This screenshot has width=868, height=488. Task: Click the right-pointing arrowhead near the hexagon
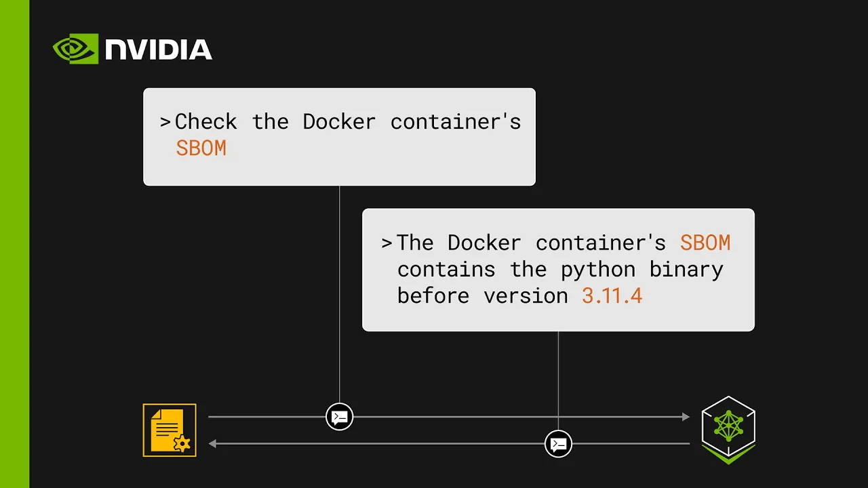[685, 417]
